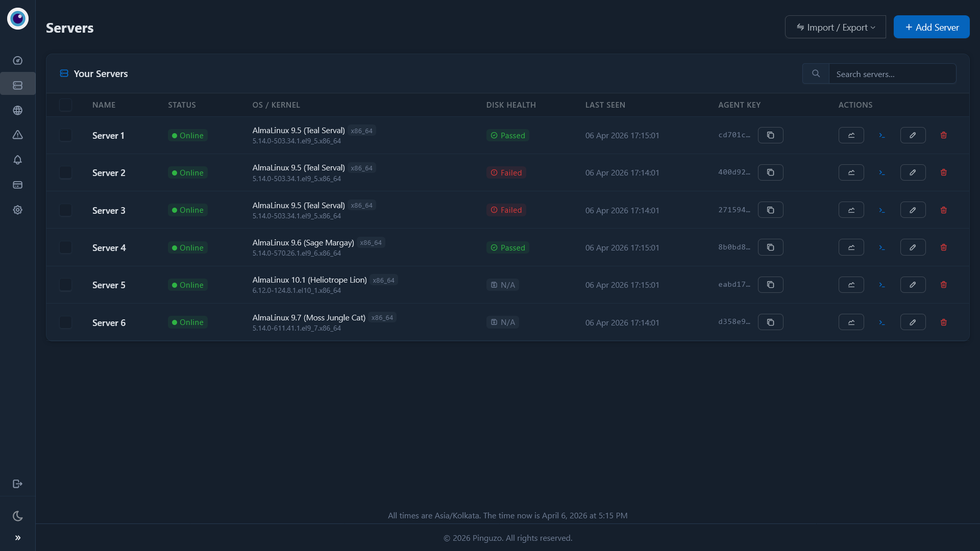Viewport: 980px width, 551px height.
Task: Toggle the select-all checkbox in table header
Action: pyautogui.click(x=65, y=105)
